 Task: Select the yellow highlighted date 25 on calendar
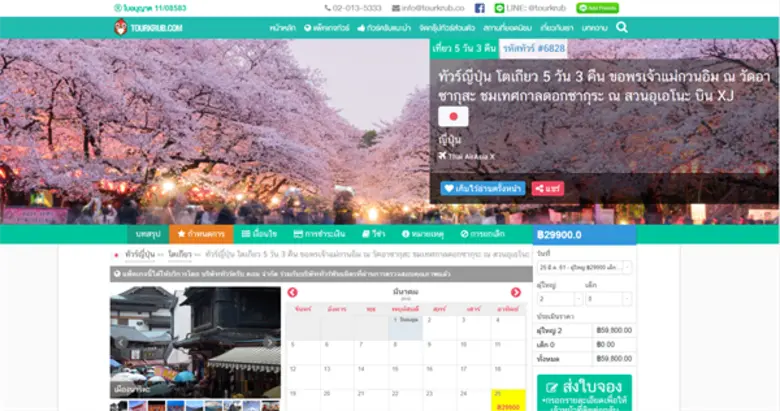pyautogui.click(x=508, y=399)
